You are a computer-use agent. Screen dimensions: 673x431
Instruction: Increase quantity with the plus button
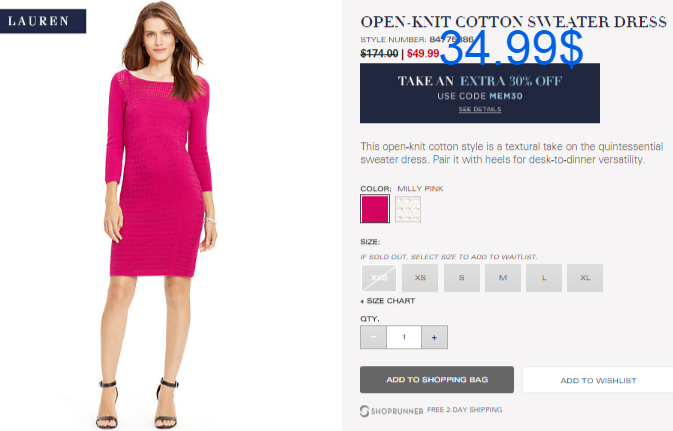point(434,337)
